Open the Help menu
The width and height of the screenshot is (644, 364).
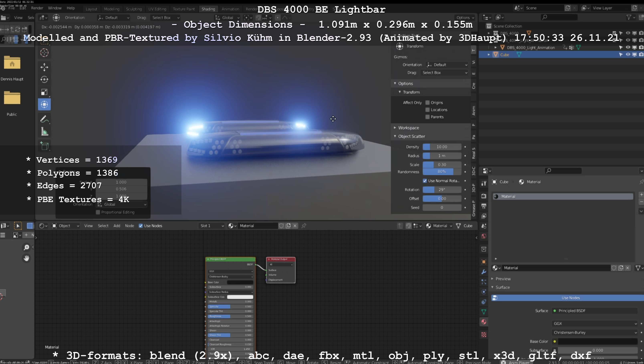point(71,8)
